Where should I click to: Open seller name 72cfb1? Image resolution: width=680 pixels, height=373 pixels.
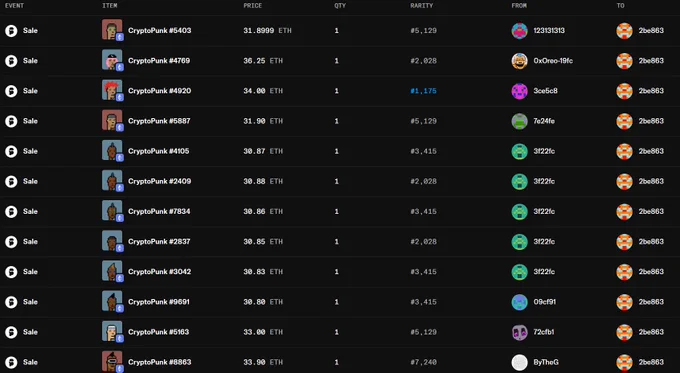[544, 332]
